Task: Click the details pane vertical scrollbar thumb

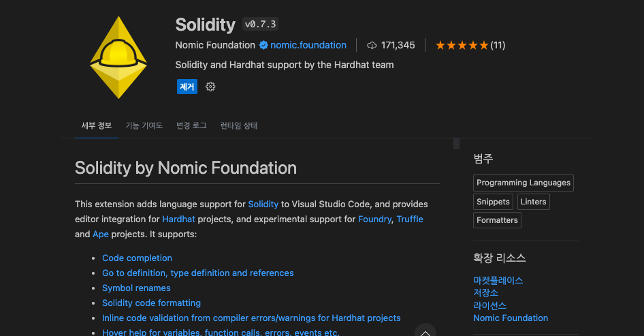Action: point(456,143)
